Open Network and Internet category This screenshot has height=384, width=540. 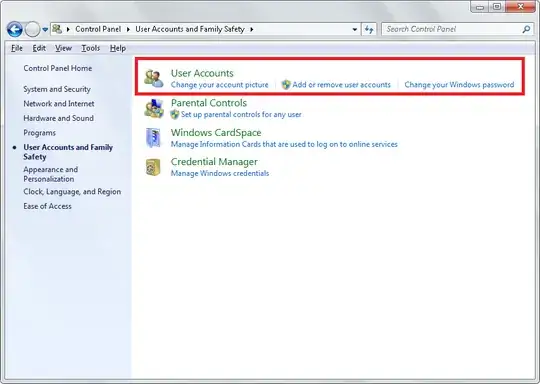59,104
